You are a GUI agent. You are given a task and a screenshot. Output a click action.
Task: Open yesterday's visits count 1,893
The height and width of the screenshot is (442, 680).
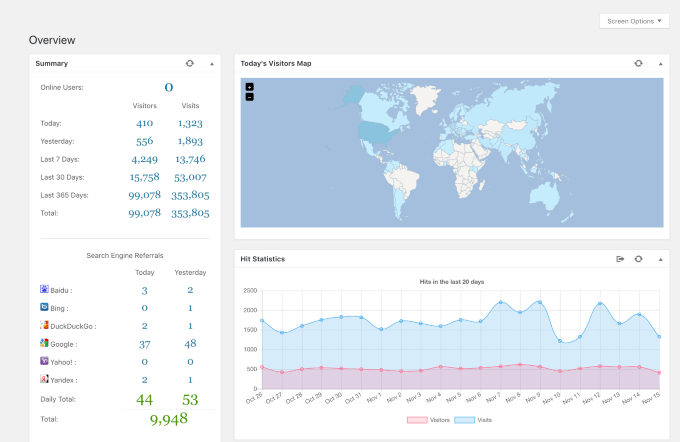click(190, 141)
